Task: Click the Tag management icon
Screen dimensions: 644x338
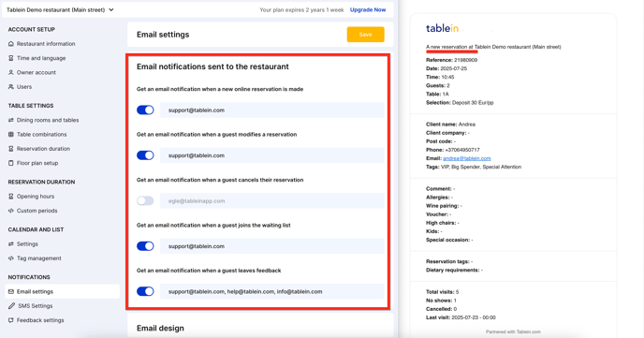Action: [11, 258]
